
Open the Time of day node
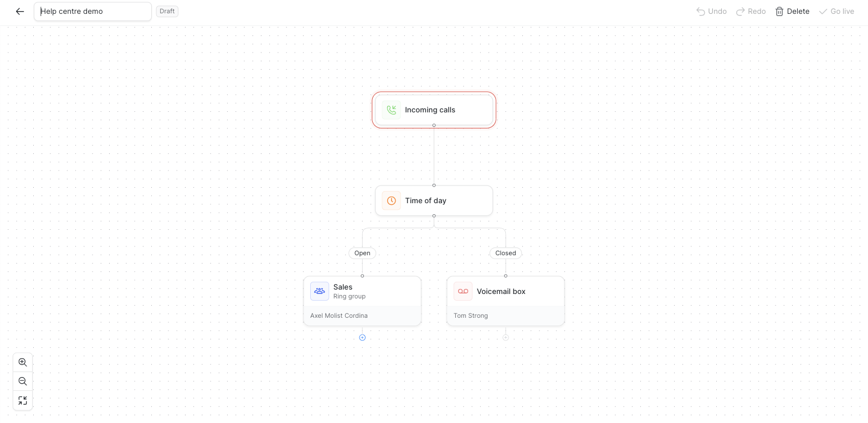434,200
